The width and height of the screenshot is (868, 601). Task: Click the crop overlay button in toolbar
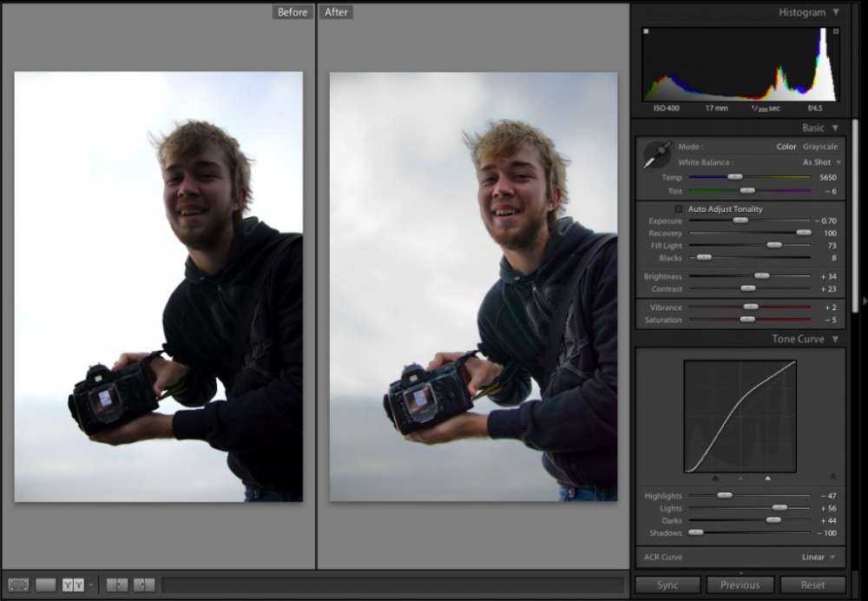pyautogui.click(x=16, y=585)
